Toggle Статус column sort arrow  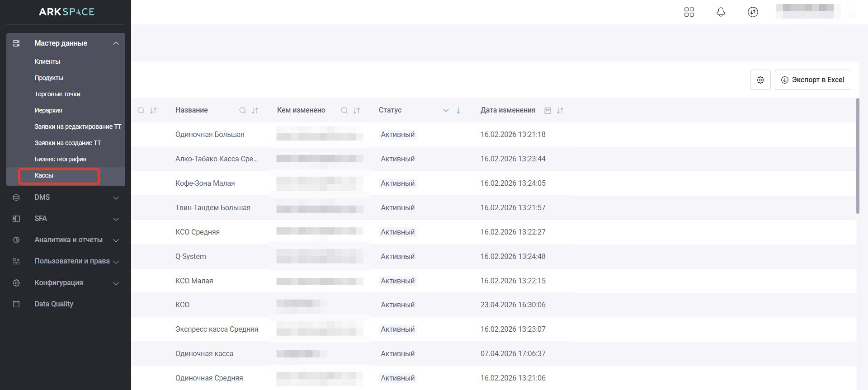pos(458,110)
